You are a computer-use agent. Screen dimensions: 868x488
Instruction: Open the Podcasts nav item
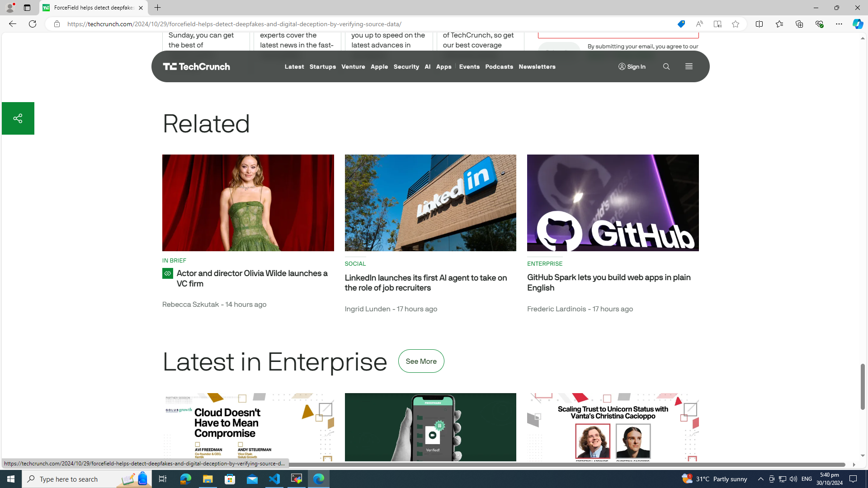[x=499, y=66]
